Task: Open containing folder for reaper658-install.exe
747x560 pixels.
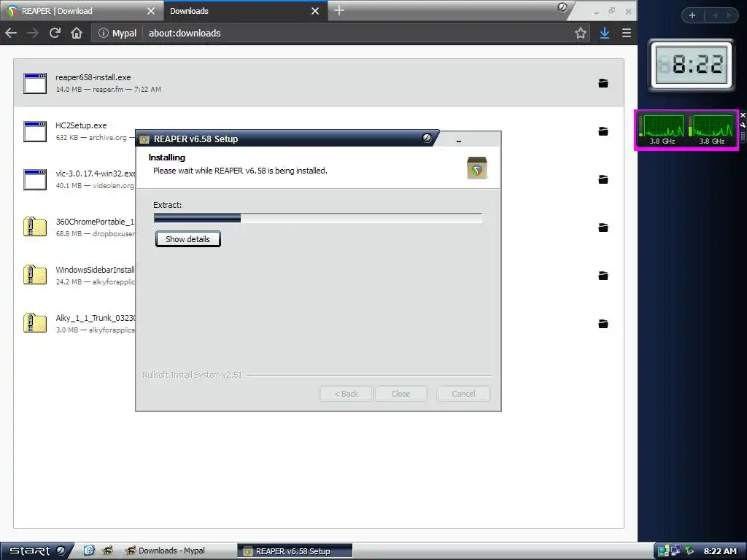Action: [603, 83]
